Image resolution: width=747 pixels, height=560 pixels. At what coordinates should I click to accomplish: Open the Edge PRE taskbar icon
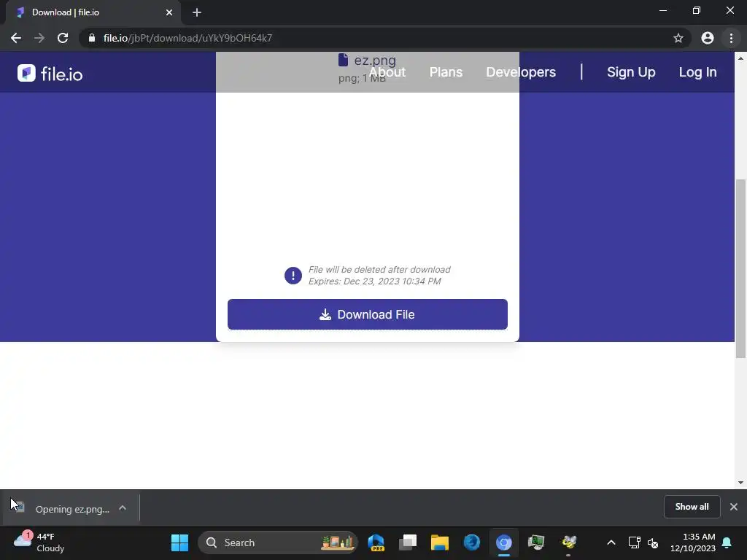376,542
